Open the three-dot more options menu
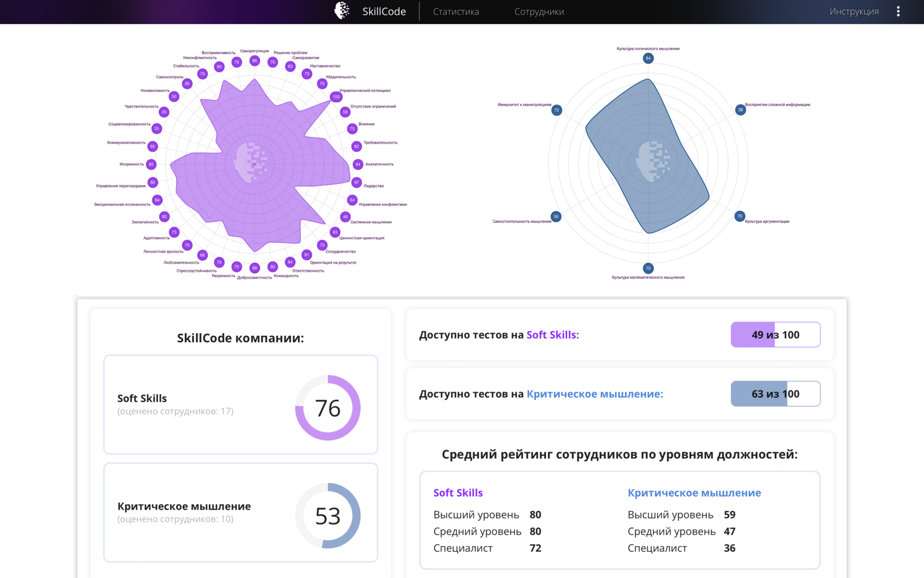This screenshot has height=578, width=924. (898, 12)
